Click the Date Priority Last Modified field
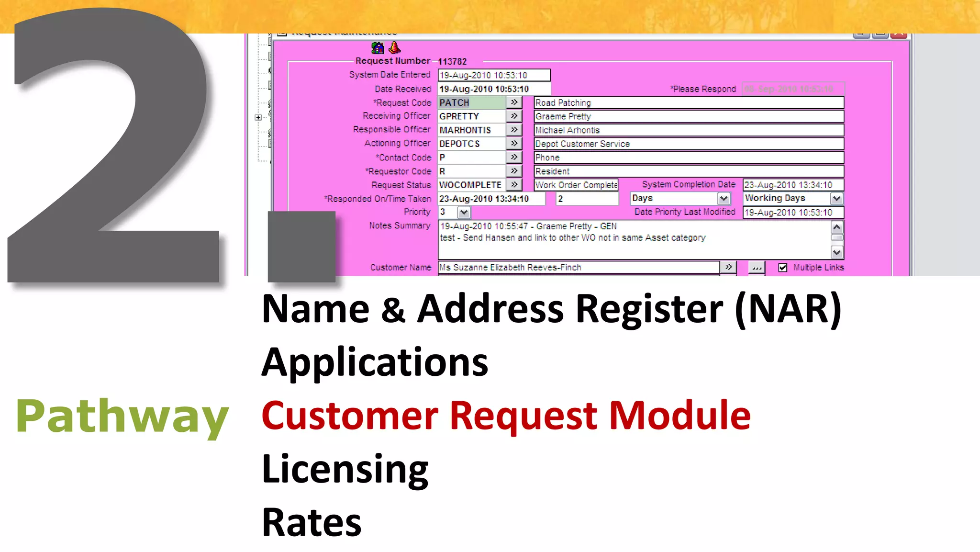Image resolution: width=980 pixels, height=552 pixels. pyautogui.click(x=793, y=212)
